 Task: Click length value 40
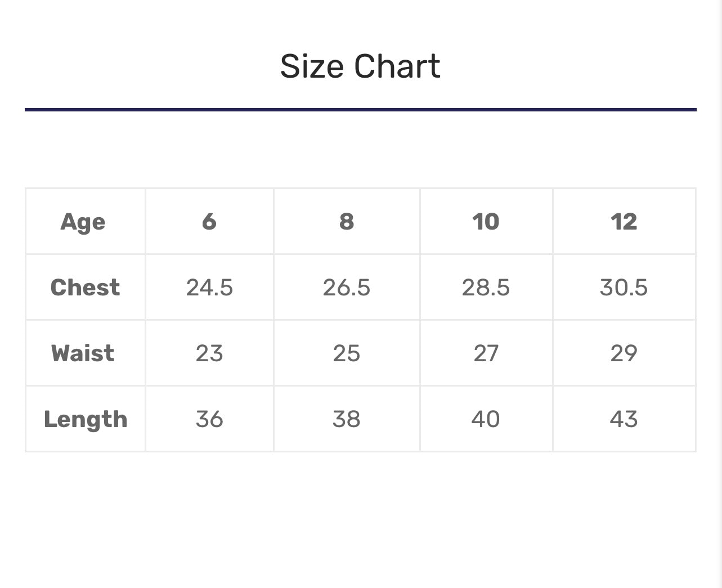(x=485, y=419)
